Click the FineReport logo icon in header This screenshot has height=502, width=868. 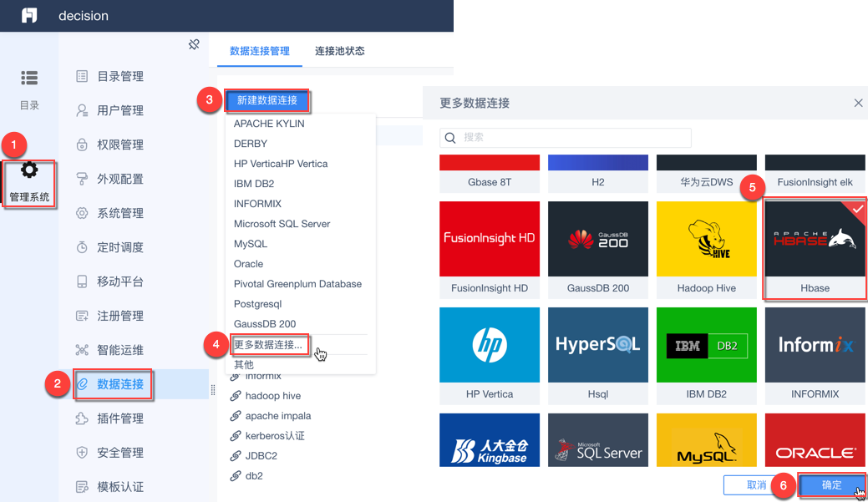(x=29, y=16)
